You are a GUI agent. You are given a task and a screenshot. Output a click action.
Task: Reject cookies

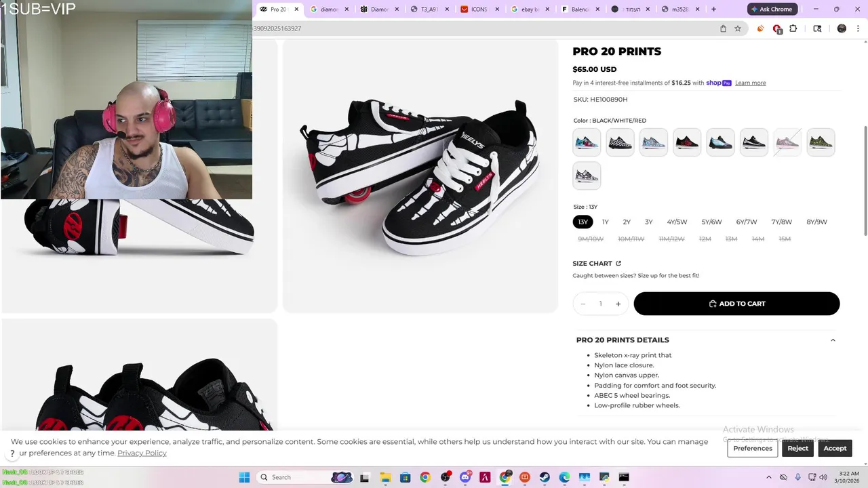pyautogui.click(x=797, y=448)
